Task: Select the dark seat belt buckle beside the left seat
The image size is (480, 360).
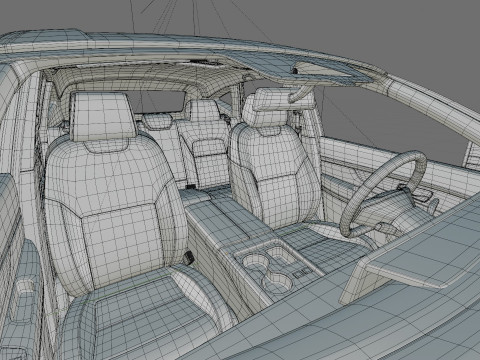Action: tap(189, 258)
